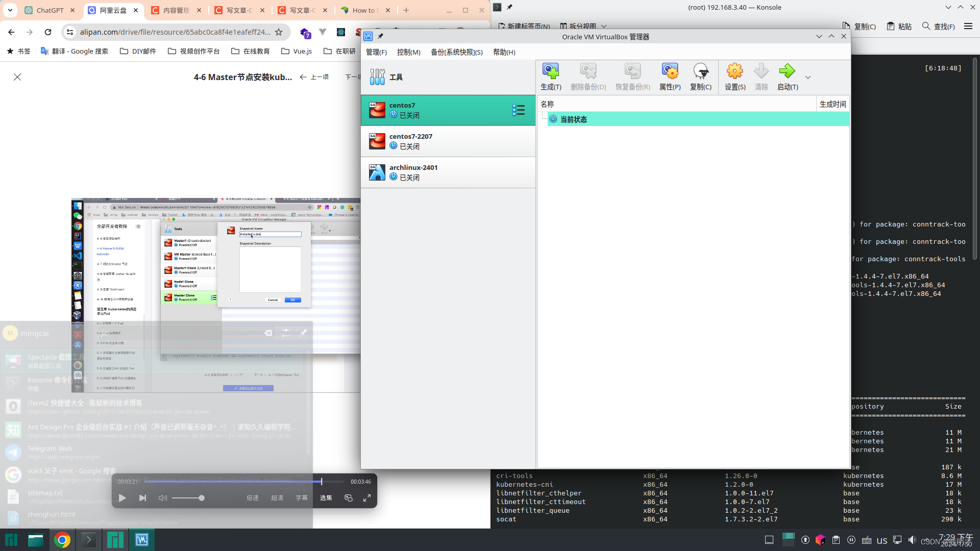Open 控制(M) menu in VirtualBox
This screenshot has width=980, height=551.
coord(407,52)
